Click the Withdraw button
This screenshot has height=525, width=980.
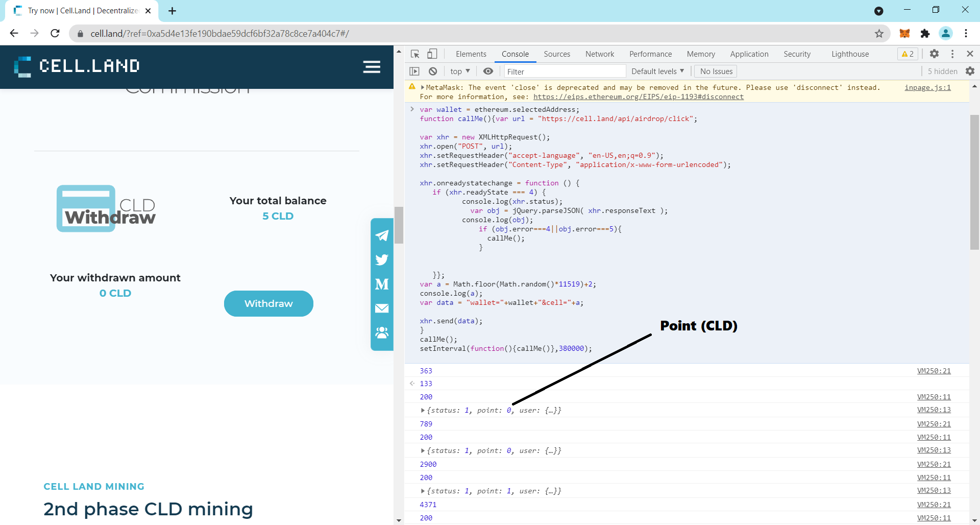coord(268,303)
